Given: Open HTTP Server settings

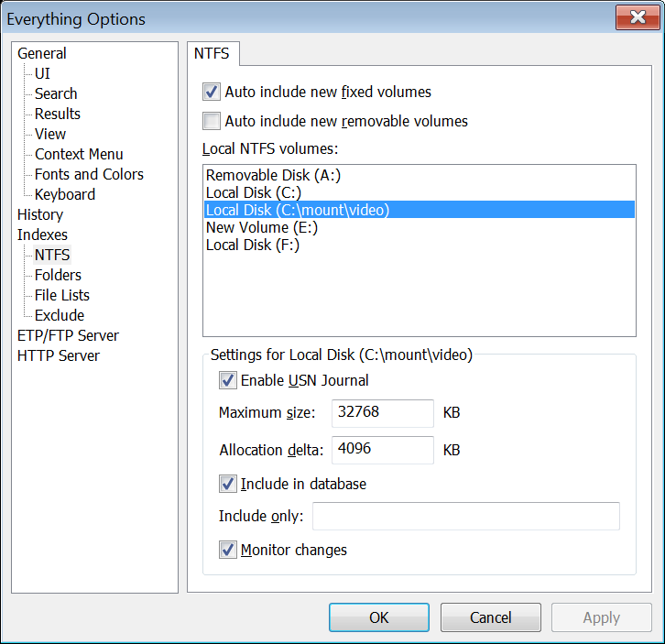Looking at the screenshot, I should pos(58,355).
